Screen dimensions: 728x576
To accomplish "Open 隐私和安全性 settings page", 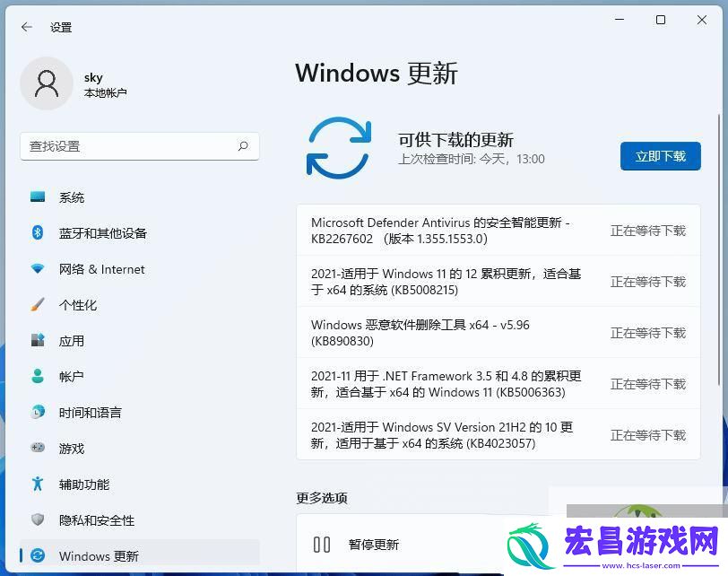I will pyautogui.click(x=139, y=519).
